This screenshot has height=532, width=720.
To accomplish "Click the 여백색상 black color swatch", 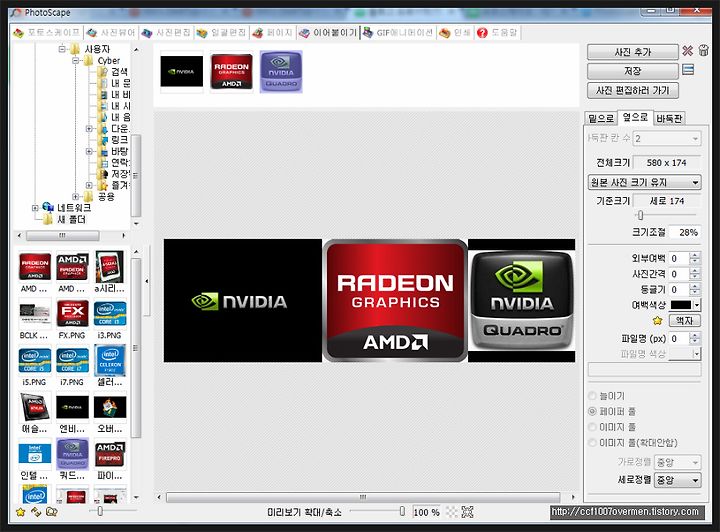I will point(681,305).
